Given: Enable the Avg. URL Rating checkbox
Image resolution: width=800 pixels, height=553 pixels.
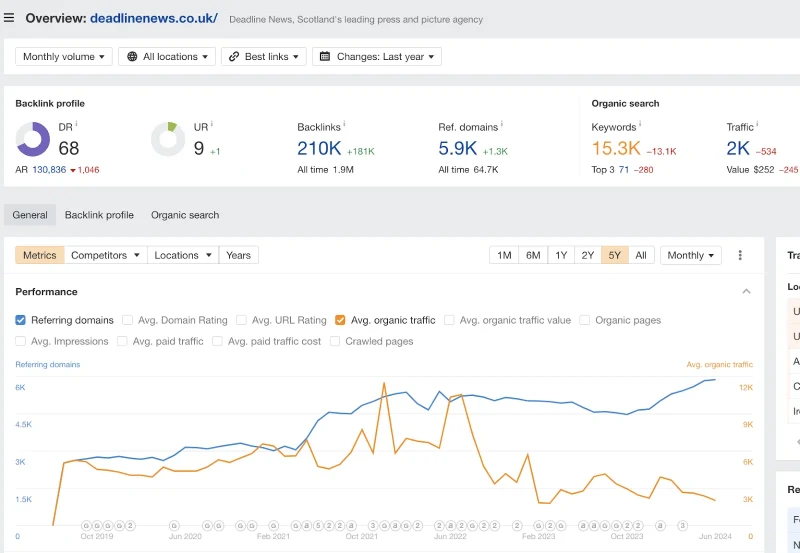Looking at the screenshot, I should point(241,320).
